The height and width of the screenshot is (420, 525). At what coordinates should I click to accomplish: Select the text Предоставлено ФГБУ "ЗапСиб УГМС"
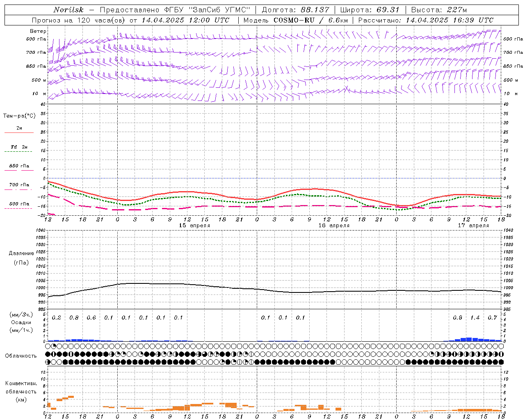[175, 10]
